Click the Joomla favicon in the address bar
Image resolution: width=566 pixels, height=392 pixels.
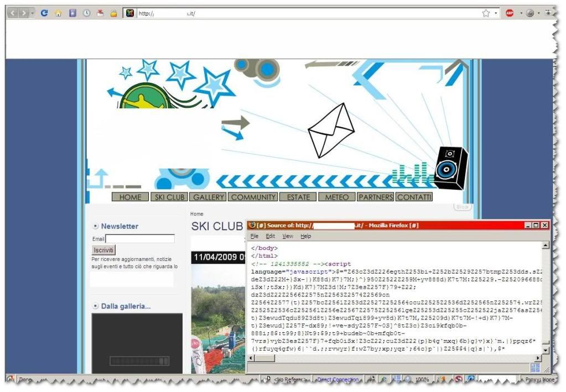point(130,13)
